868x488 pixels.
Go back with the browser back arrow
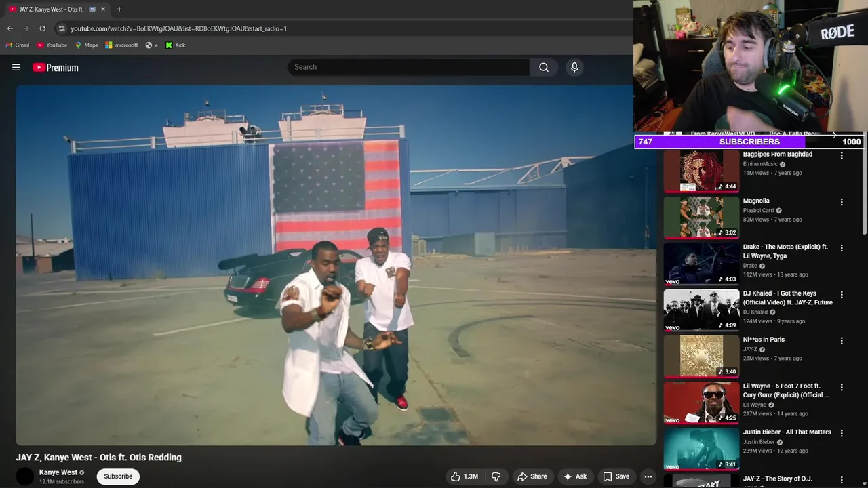pyautogui.click(x=9, y=28)
